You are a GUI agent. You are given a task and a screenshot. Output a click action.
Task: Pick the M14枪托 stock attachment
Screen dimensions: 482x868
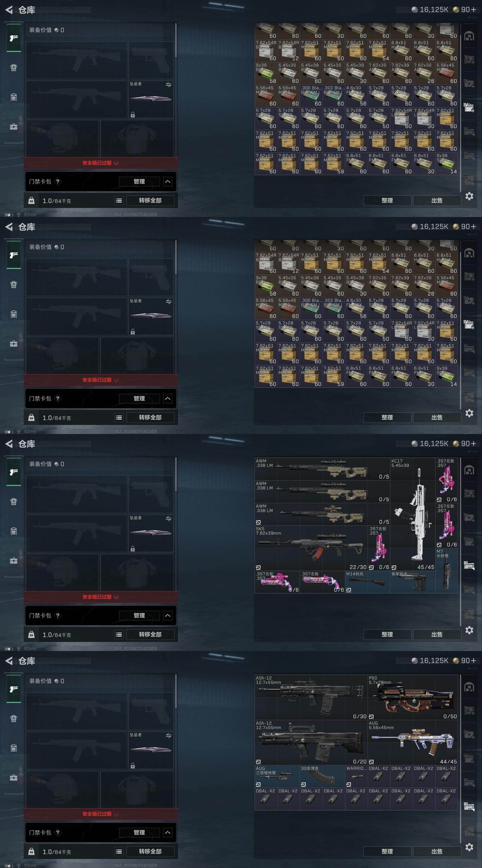pyautogui.click(x=368, y=582)
